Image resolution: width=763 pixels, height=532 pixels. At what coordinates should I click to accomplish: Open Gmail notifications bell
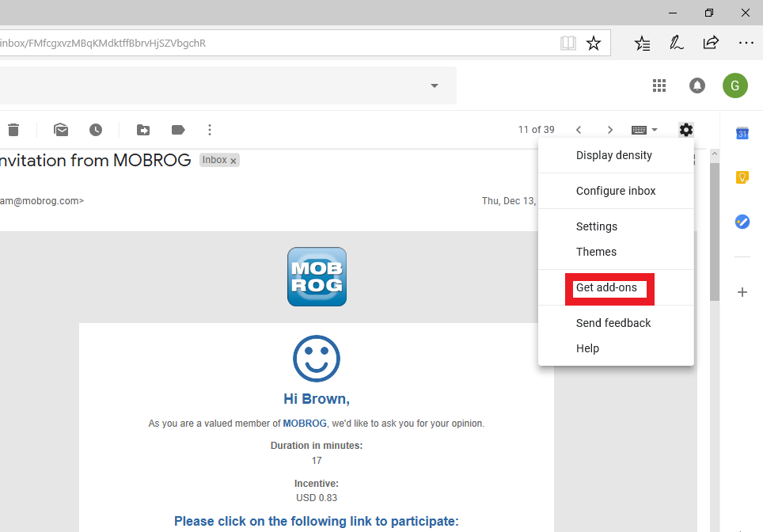[697, 85]
